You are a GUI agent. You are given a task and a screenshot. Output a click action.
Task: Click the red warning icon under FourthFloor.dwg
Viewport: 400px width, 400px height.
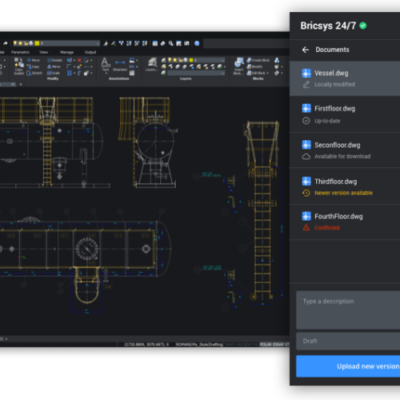[306, 228]
